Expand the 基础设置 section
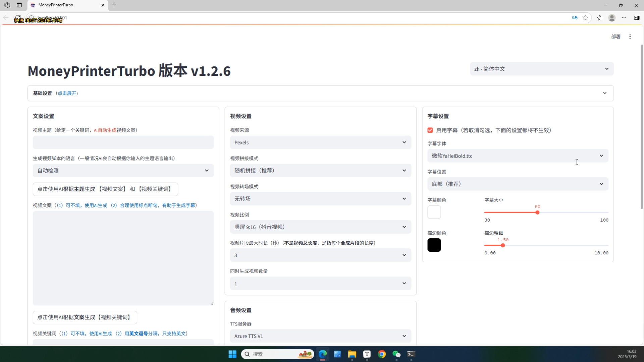This screenshot has width=644, height=362. [320, 93]
